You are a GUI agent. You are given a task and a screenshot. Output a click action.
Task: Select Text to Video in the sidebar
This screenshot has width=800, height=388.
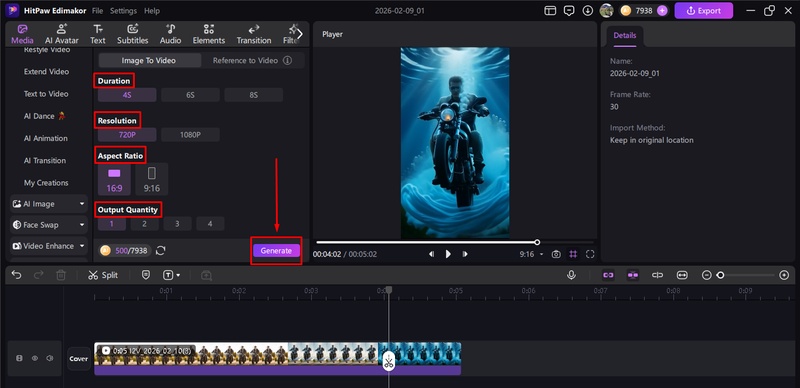[x=46, y=94]
